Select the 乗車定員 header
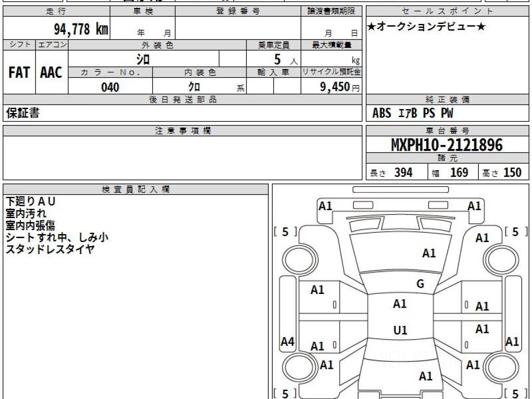This screenshot has height=399, width=532. click(274, 45)
